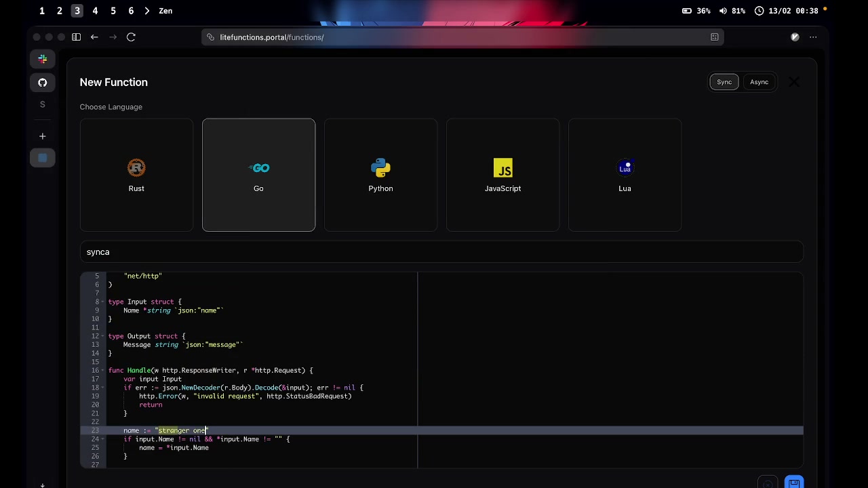Click the download arrow at the sidebar bottom
Screen dimensions: 868x488
pos(42,485)
